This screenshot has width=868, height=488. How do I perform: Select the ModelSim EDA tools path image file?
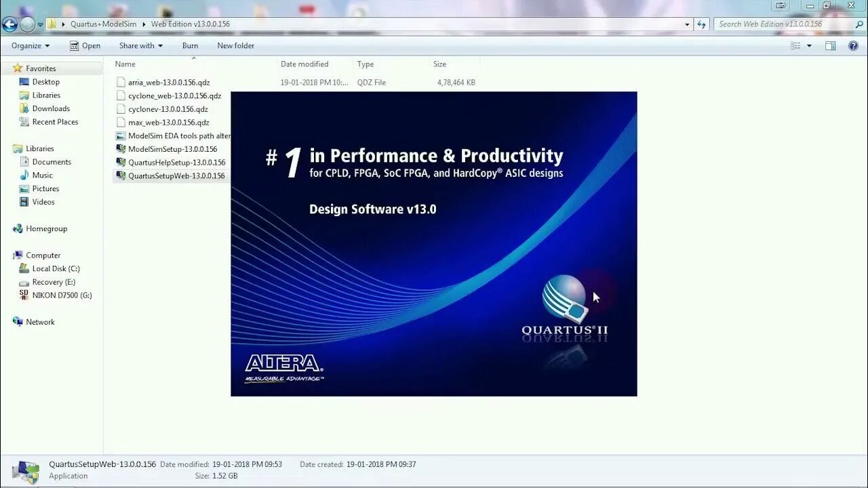(x=179, y=136)
